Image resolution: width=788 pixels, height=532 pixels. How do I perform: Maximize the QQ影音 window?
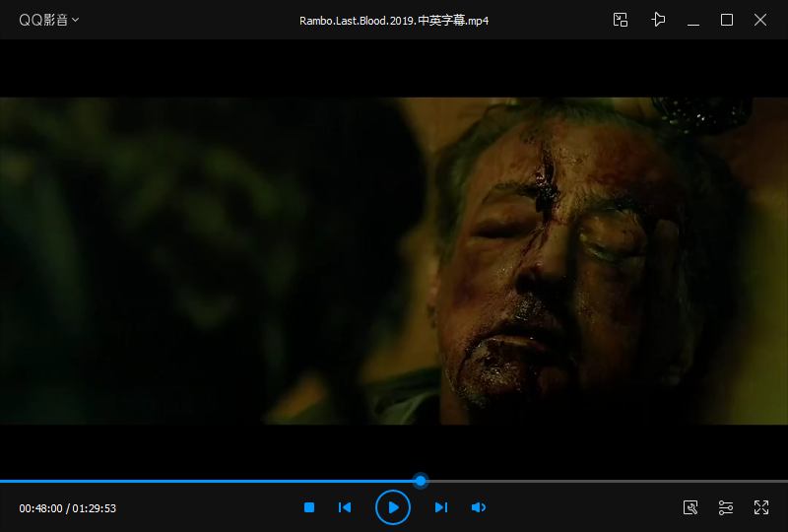[x=727, y=20]
